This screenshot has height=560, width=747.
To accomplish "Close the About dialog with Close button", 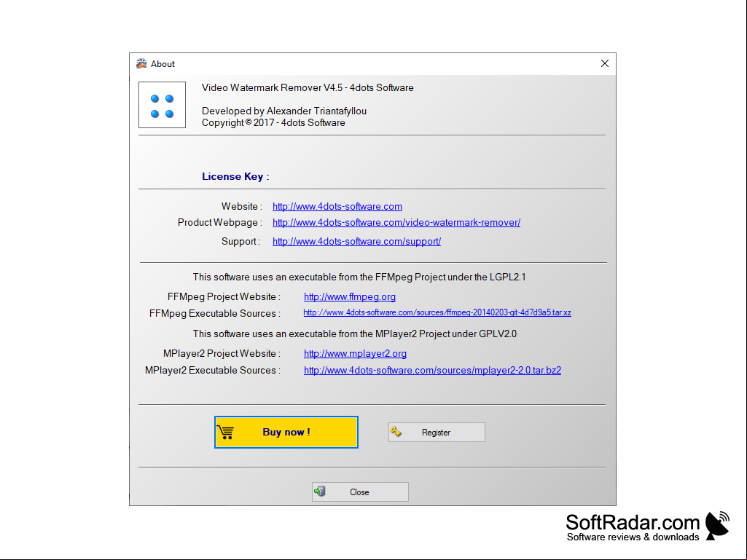I will pyautogui.click(x=360, y=492).
